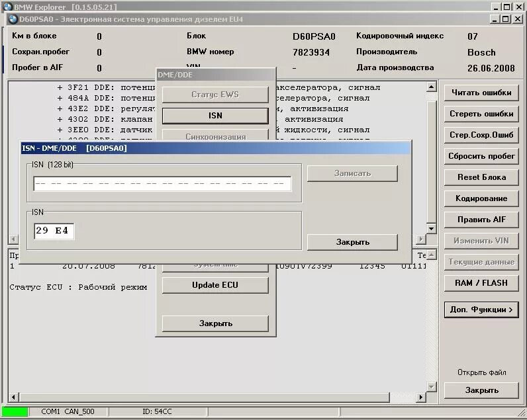Click the 484A DDE error row
The height and width of the screenshot is (420, 527).
point(213,99)
